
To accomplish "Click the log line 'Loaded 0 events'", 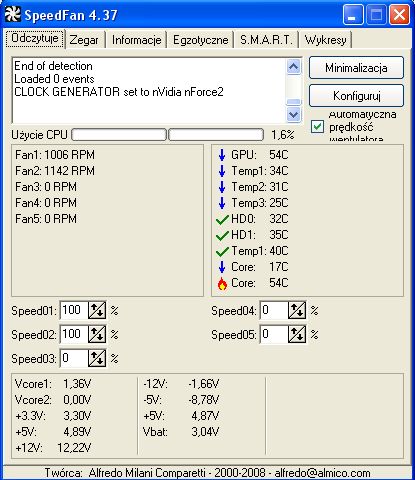I will pos(54,79).
